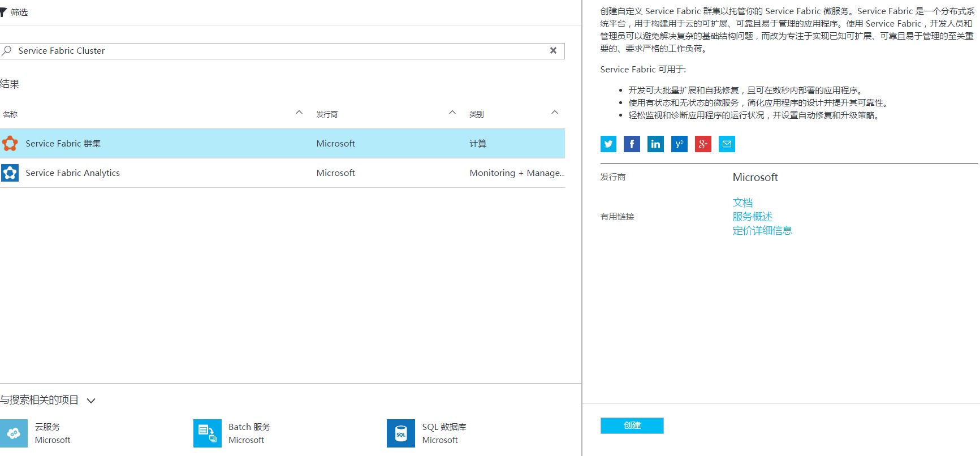The image size is (980, 456).
Task: Open the Batch 服务 icon
Action: tap(208, 433)
